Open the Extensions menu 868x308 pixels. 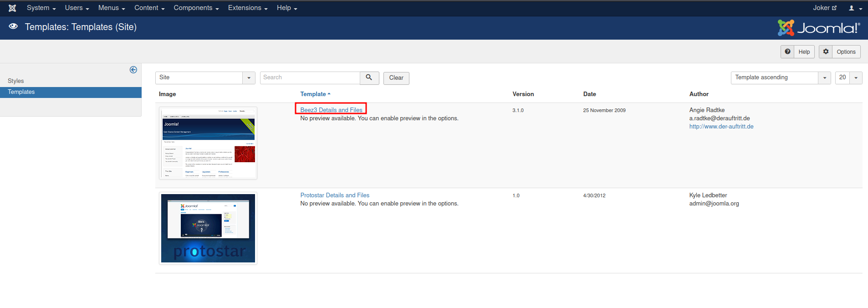pos(248,8)
